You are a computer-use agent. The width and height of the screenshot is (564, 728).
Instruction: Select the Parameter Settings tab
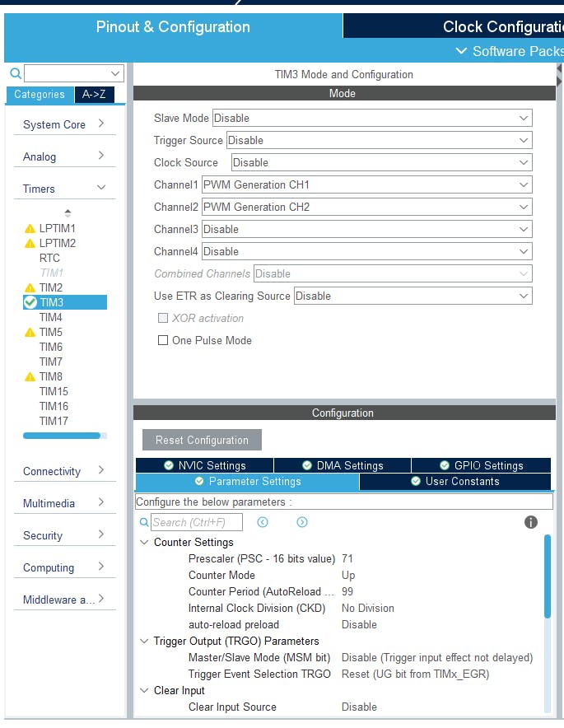click(x=247, y=482)
